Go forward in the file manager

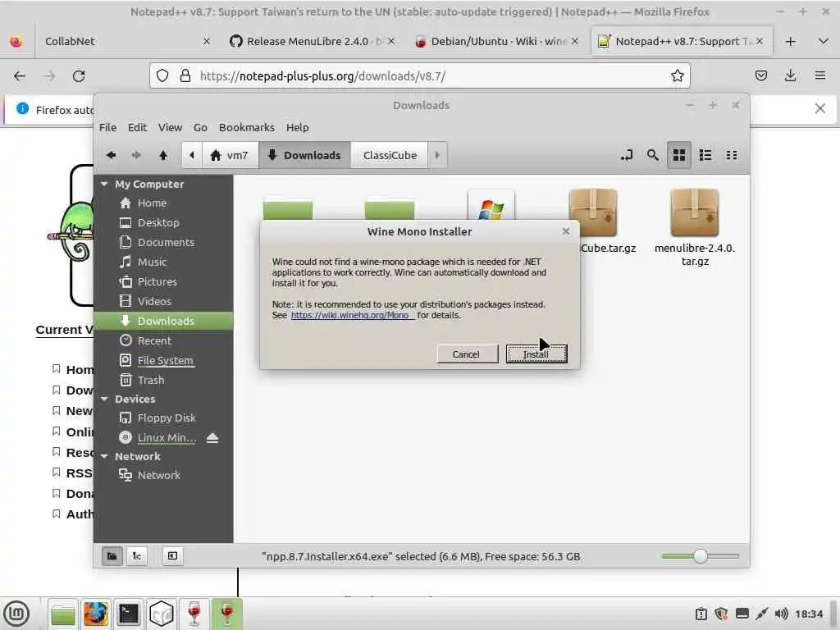[137, 155]
